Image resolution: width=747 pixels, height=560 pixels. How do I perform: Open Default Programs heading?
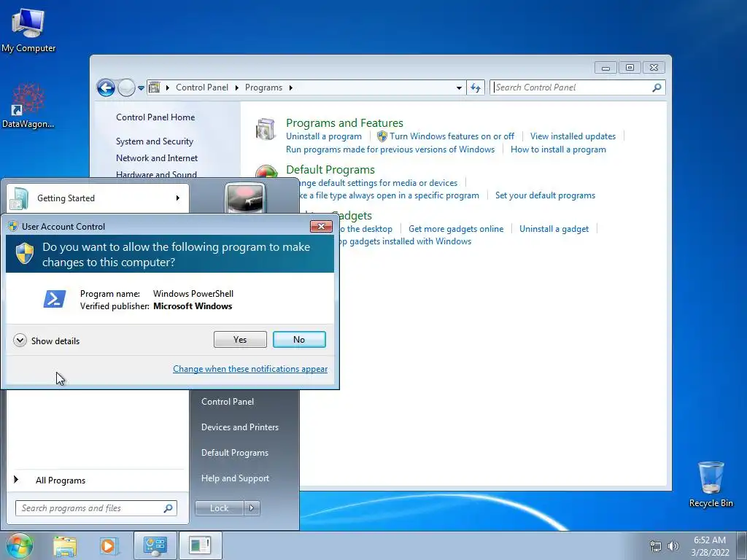pyautogui.click(x=330, y=169)
